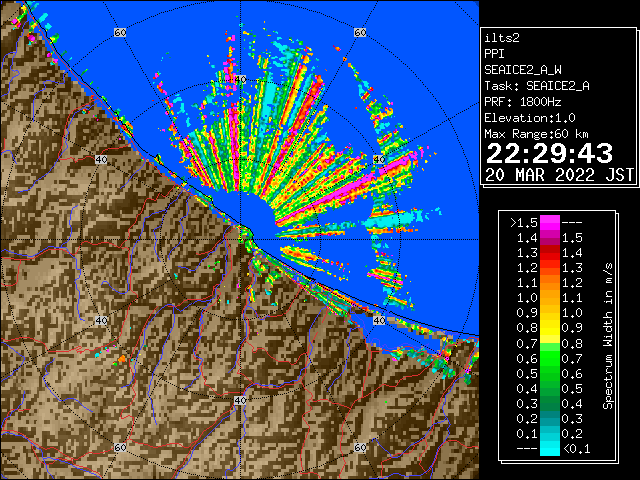Click the '<0.1' legend label
This screenshot has width=640, height=480.
(577, 449)
